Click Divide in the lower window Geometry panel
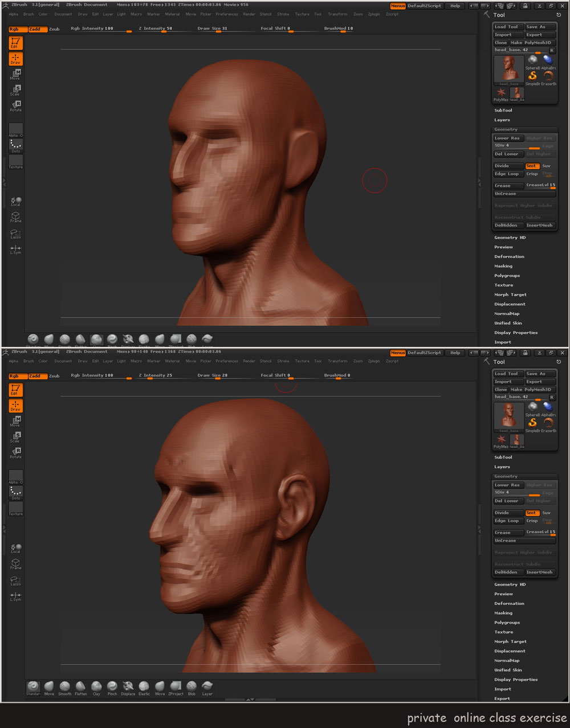The image size is (570, 728). pyautogui.click(x=508, y=513)
